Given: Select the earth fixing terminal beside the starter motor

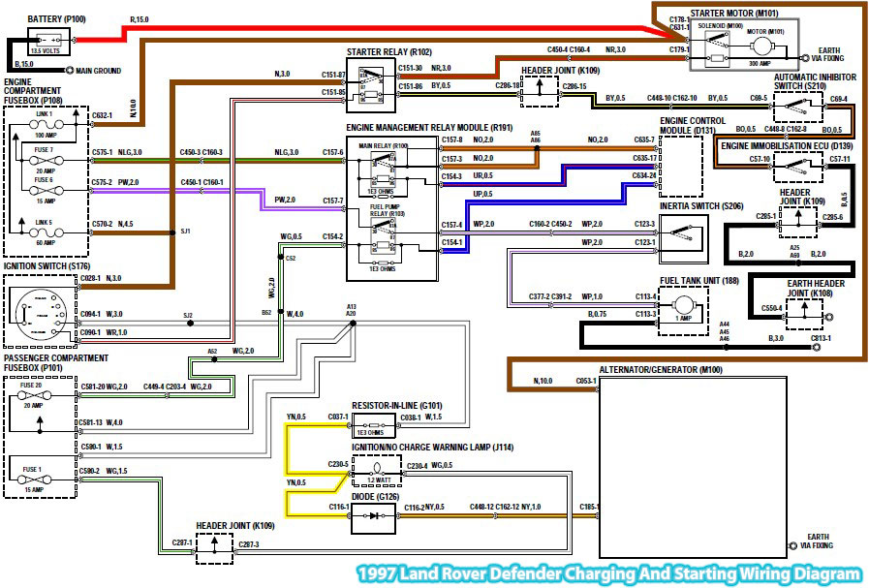Looking at the screenshot, I should click(805, 57).
